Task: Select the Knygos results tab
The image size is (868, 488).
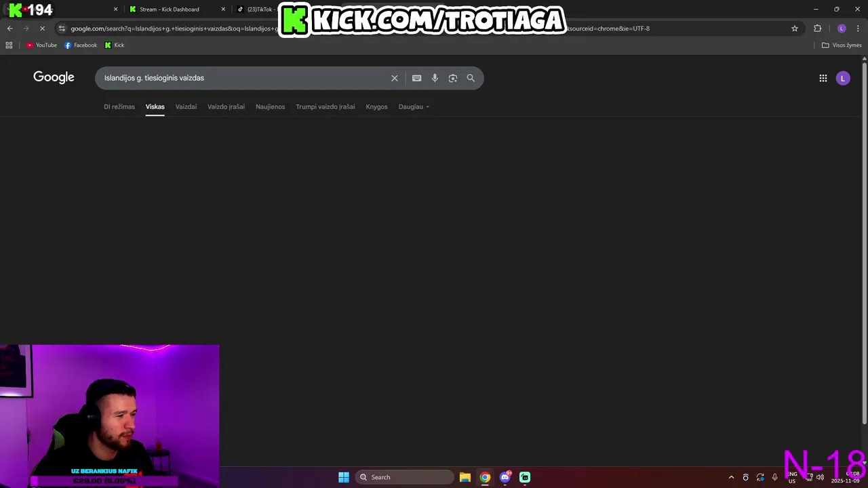Action: tap(376, 106)
